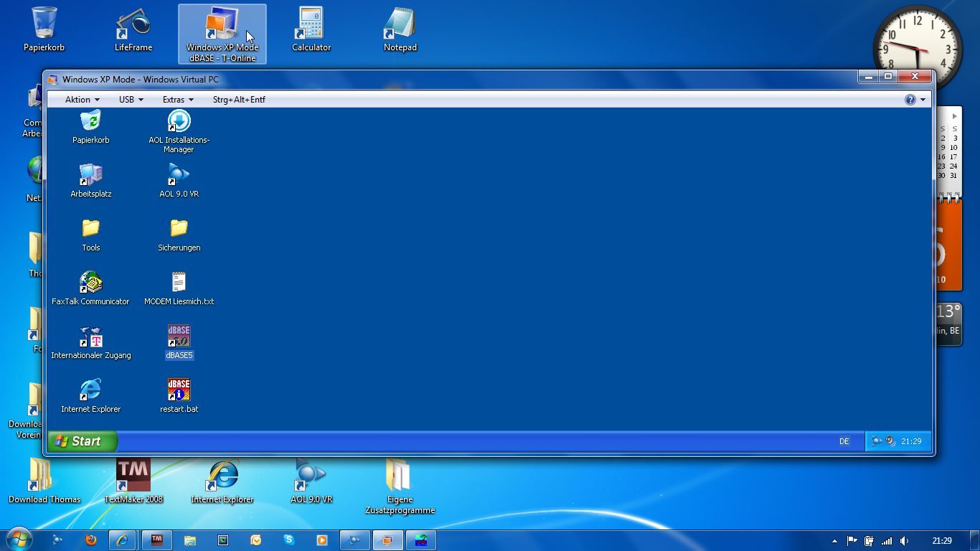Show hidden icons in Windows 7 tray
Image resolution: width=980 pixels, height=551 pixels.
pyautogui.click(x=834, y=541)
